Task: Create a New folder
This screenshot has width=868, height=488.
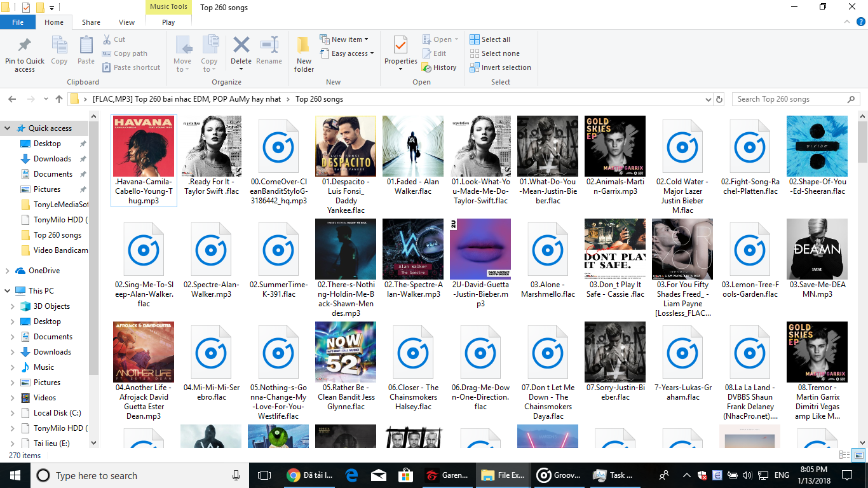Action: (x=304, y=54)
